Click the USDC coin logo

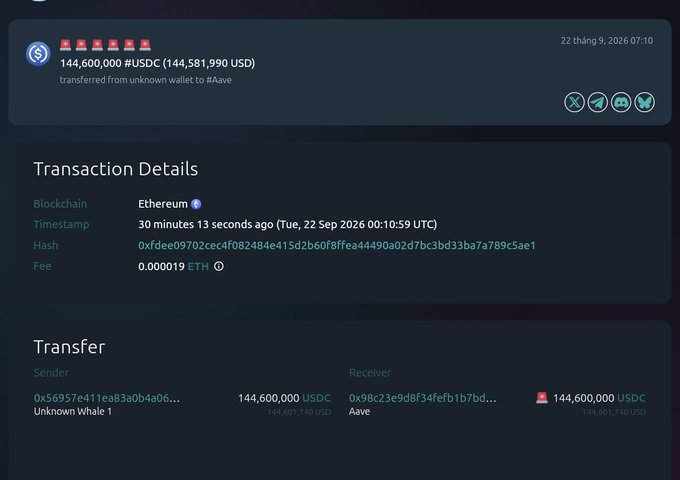click(38, 54)
